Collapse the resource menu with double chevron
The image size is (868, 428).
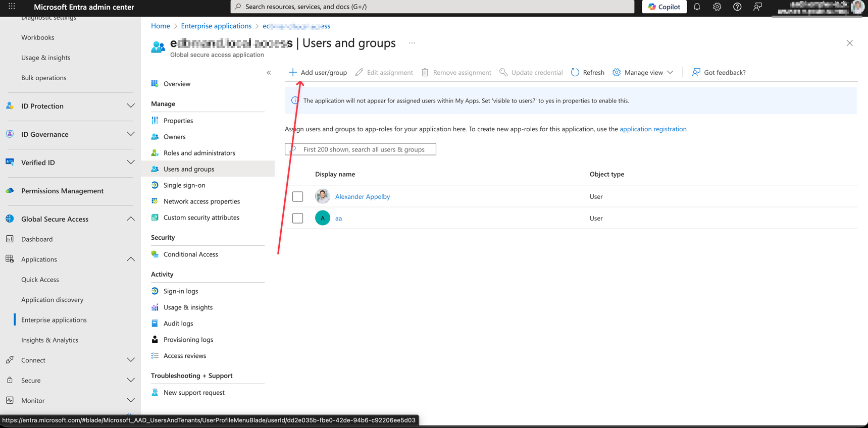click(x=269, y=73)
